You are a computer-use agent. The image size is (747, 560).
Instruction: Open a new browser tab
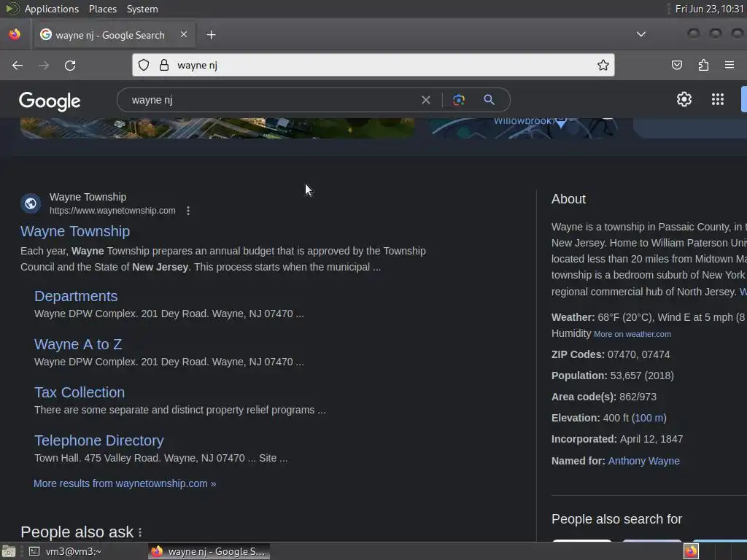211,35
